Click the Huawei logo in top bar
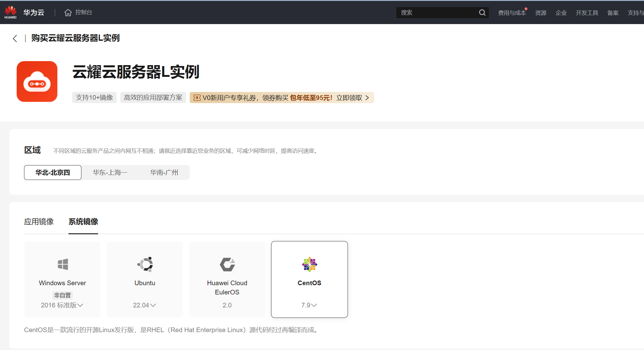The width and height of the screenshot is (644, 350). [x=10, y=12]
